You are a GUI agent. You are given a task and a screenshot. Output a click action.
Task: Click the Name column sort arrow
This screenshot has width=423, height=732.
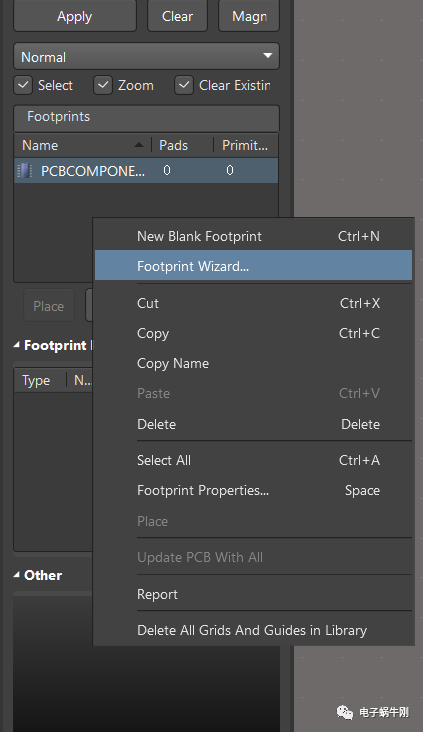pos(139,145)
